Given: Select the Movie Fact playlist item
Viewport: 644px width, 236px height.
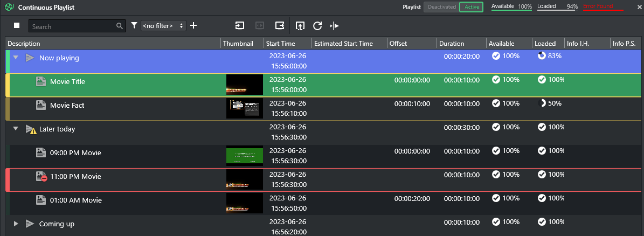Looking at the screenshot, I should (x=67, y=106).
